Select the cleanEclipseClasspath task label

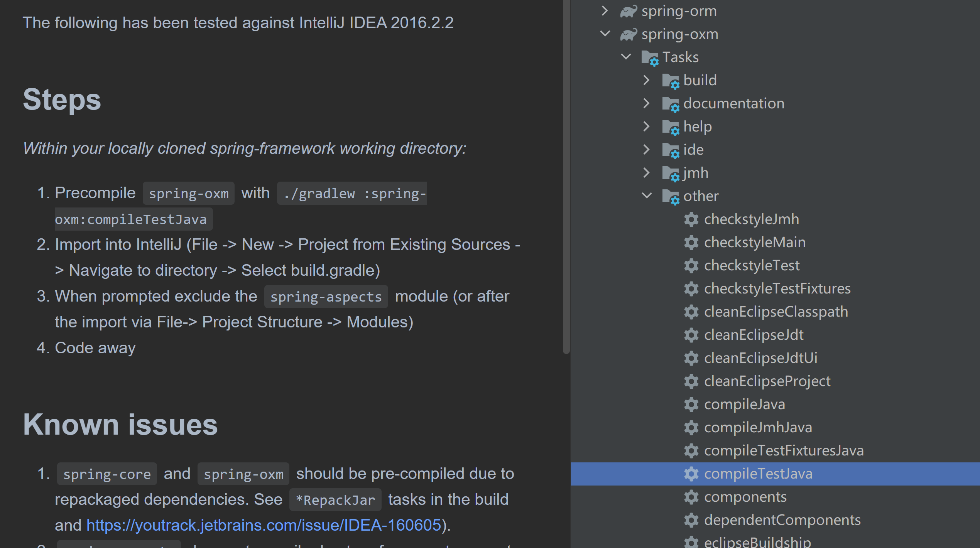pyautogui.click(x=776, y=312)
